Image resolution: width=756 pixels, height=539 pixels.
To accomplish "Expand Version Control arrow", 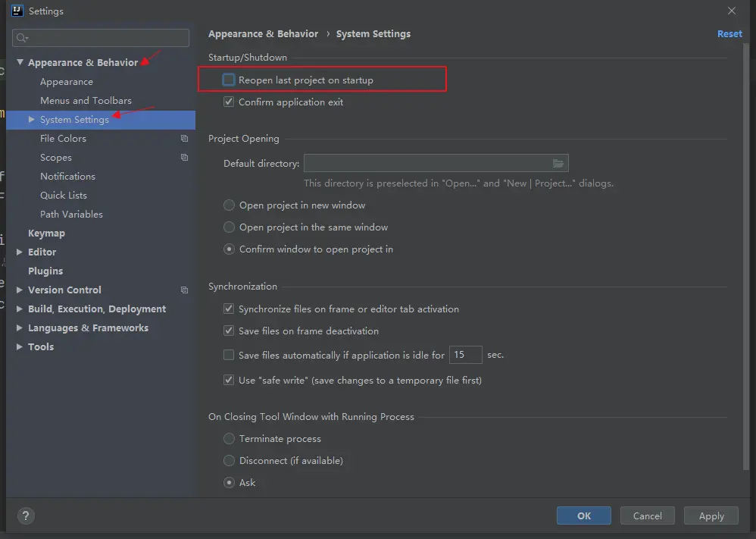I will point(19,290).
